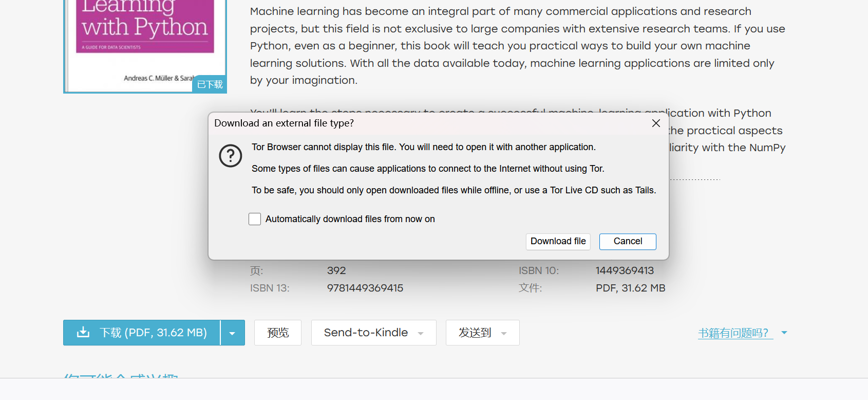Click the 'Automatically download files from now on' label
Image resolution: width=868 pixels, height=400 pixels.
[x=350, y=219]
